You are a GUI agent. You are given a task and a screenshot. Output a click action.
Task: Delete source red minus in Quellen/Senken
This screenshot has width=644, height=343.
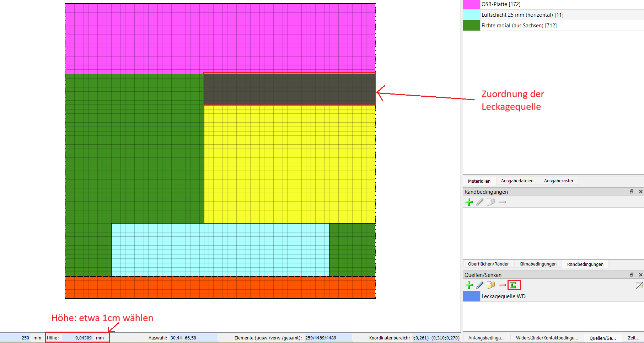point(502,285)
